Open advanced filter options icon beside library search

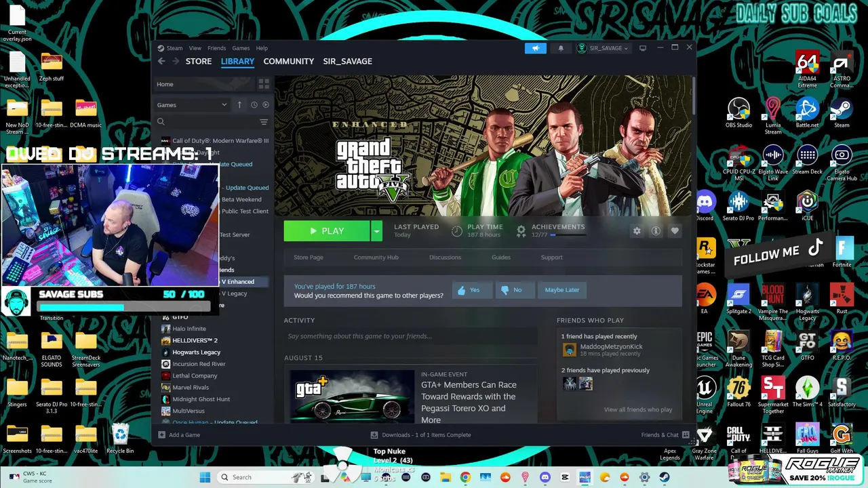pyautogui.click(x=264, y=122)
